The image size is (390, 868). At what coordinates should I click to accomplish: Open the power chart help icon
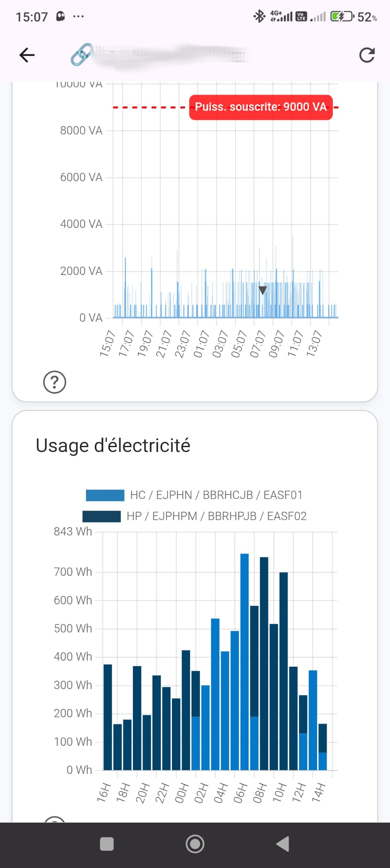55,382
